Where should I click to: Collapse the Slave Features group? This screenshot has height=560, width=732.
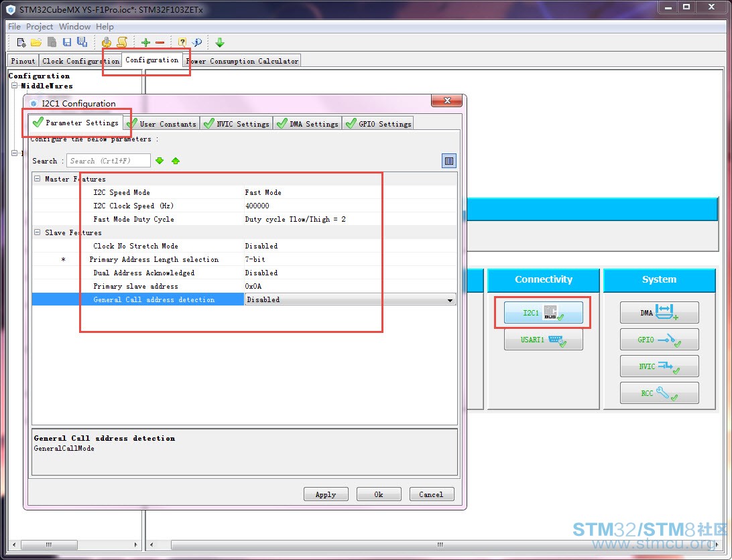[38, 232]
